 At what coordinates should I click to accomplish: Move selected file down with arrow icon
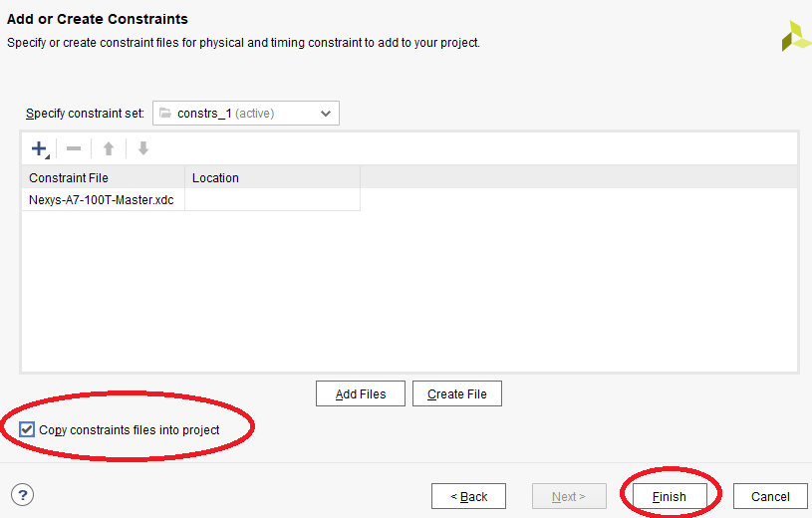[x=142, y=148]
